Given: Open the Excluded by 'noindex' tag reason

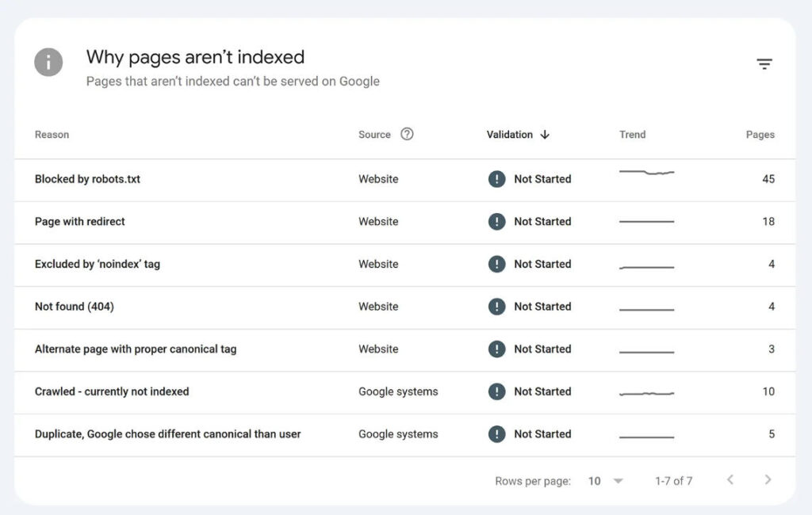Looking at the screenshot, I should click(98, 264).
